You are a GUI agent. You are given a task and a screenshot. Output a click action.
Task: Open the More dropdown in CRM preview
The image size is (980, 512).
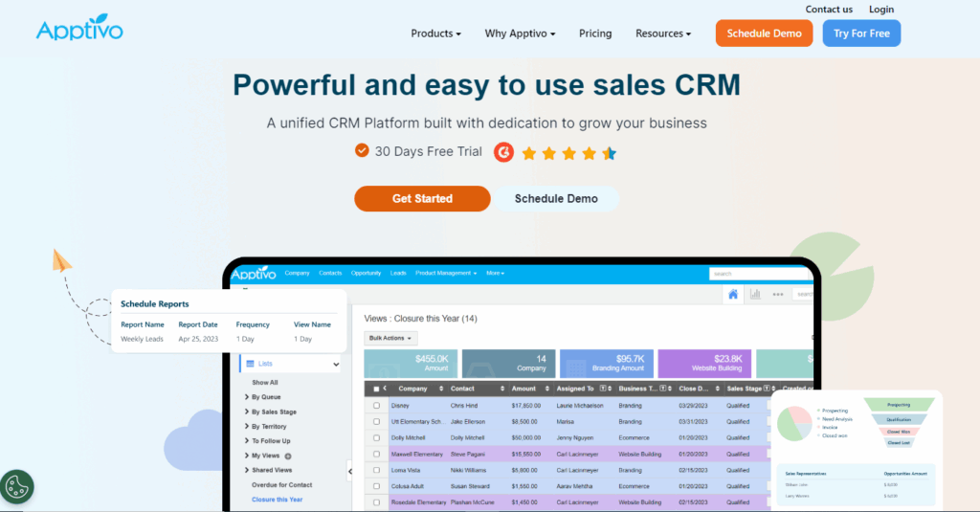click(x=495, y=273)
